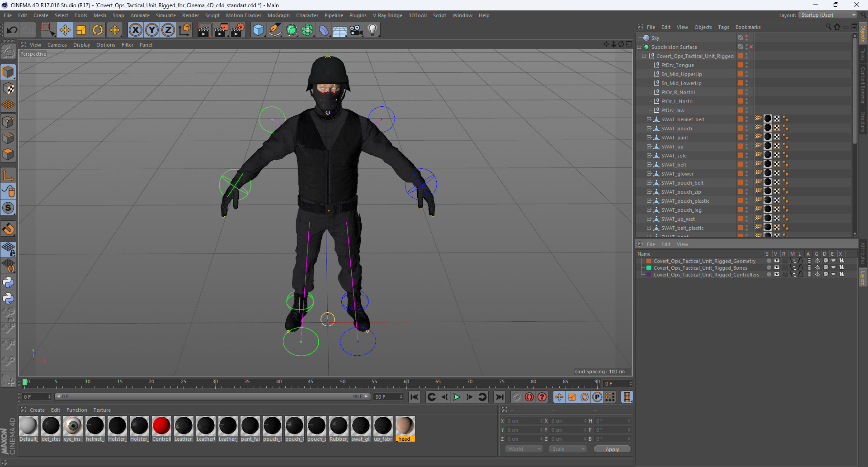Click the deformer bend icon
Viewport: 868px width, 467px height.
pyautogui.click(x=324, y=30)
